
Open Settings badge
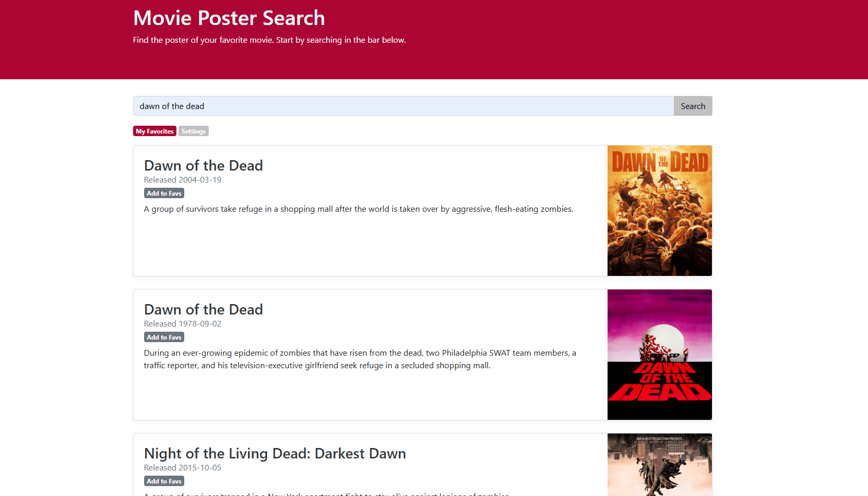(194, 131)
